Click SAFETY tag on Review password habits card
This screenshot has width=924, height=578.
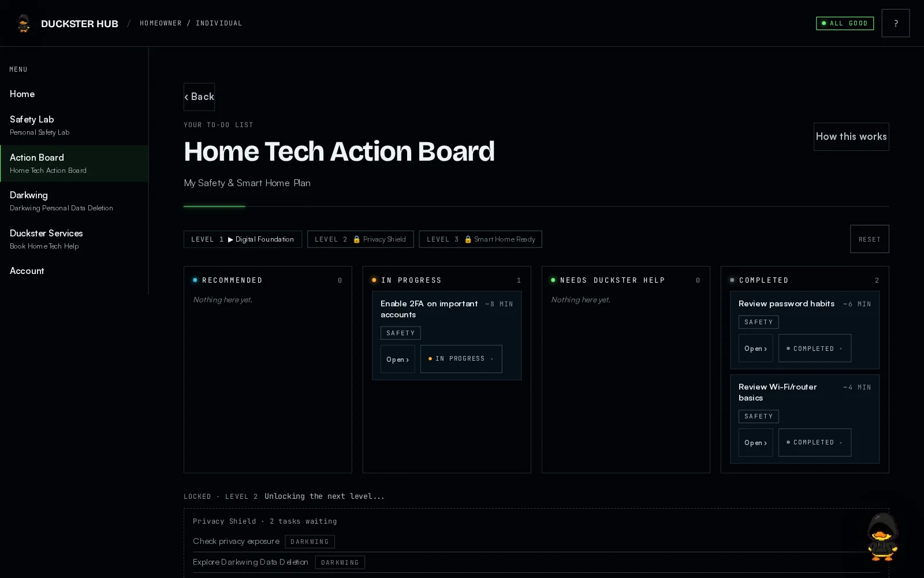coord(758,322)
